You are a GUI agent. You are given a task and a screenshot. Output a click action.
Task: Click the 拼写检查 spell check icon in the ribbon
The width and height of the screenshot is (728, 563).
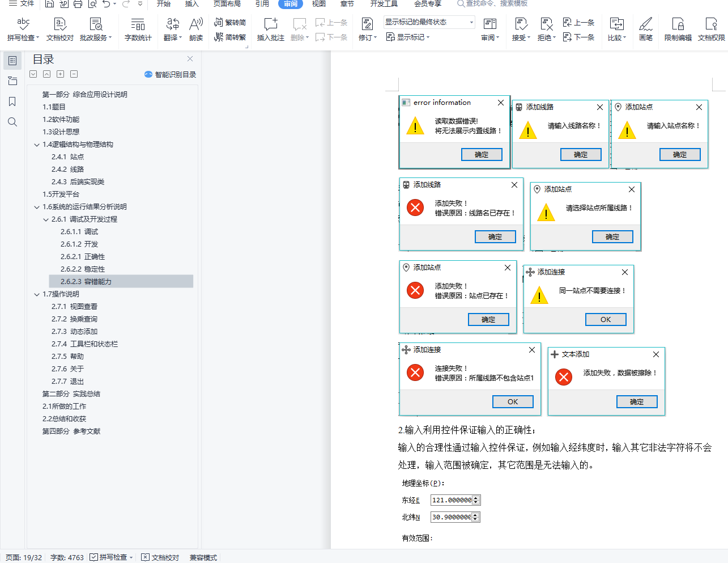click(x=23, y=24)
